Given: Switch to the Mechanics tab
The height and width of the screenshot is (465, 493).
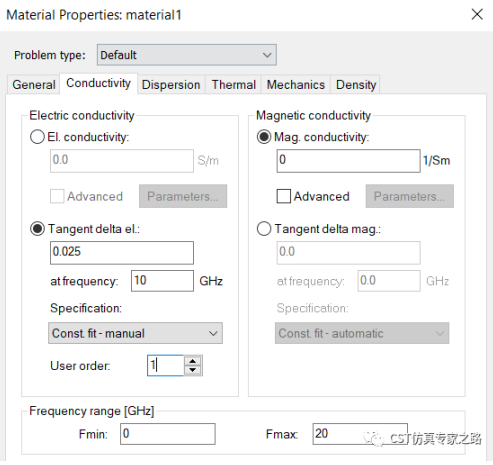Looking at the screenshot, I should coord(296,85).
